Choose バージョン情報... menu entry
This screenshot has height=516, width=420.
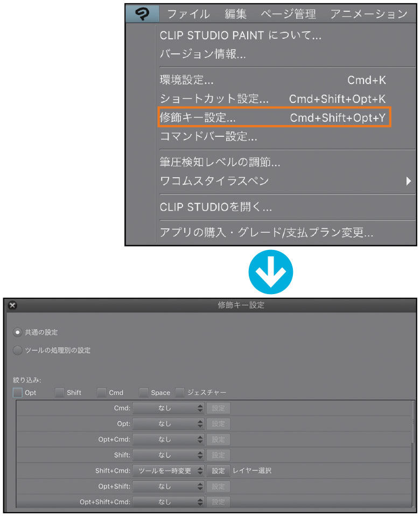203,54
